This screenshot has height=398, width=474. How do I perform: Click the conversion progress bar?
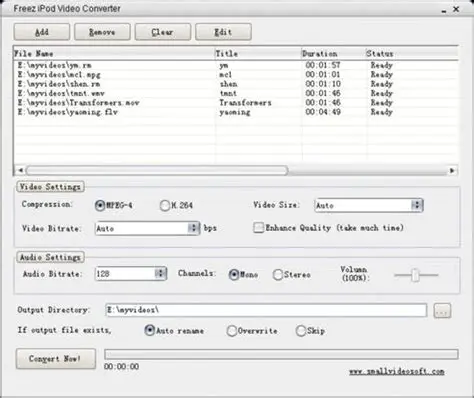point(281,354)
